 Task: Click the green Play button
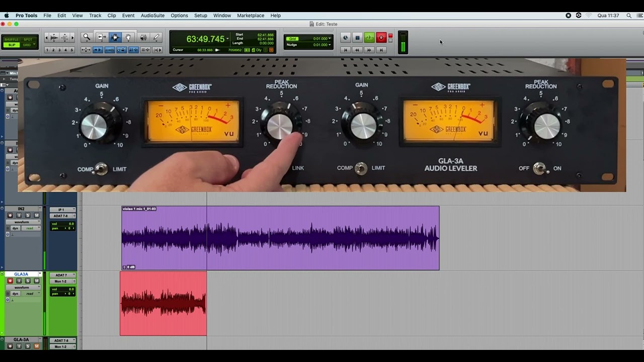pos(369,38)
